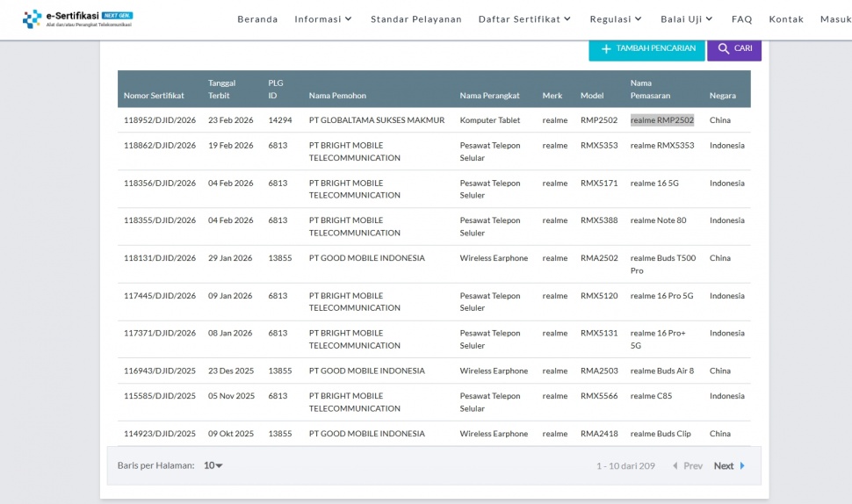Click the Tanggal Terbit column header

pos(221,89)
